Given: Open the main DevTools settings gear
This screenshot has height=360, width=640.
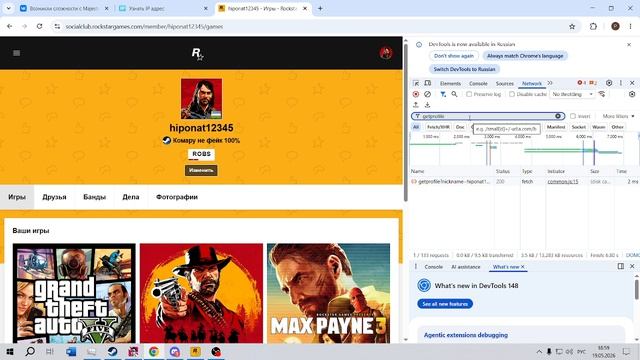Looking at the screenshot, I should pos(609,83).
